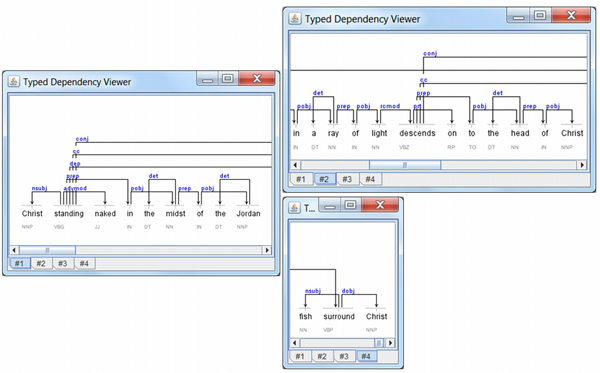
Task: Click the top-right viewer's title bar text
Action: pyautogui.click(x=362, y=19)
